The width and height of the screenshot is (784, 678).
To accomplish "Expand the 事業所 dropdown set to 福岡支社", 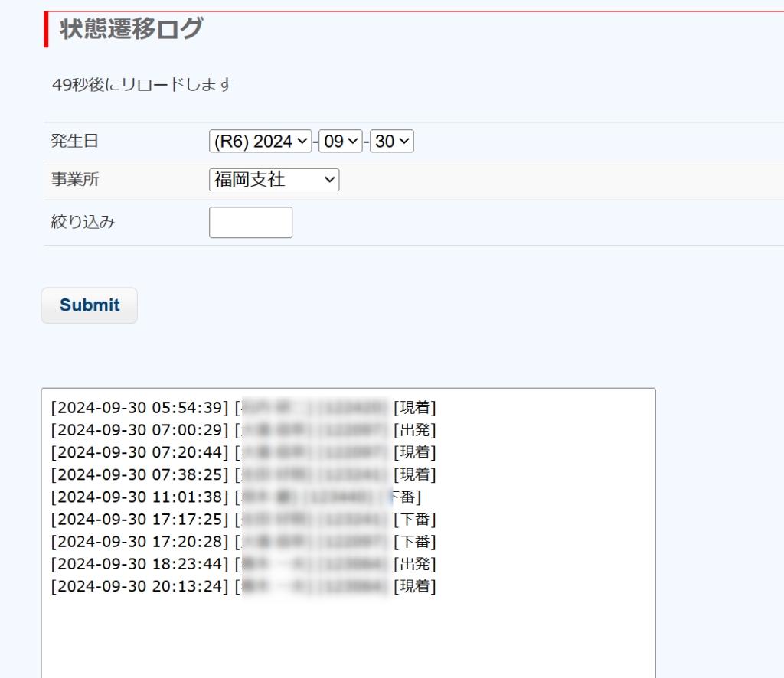I will point(273,180).
